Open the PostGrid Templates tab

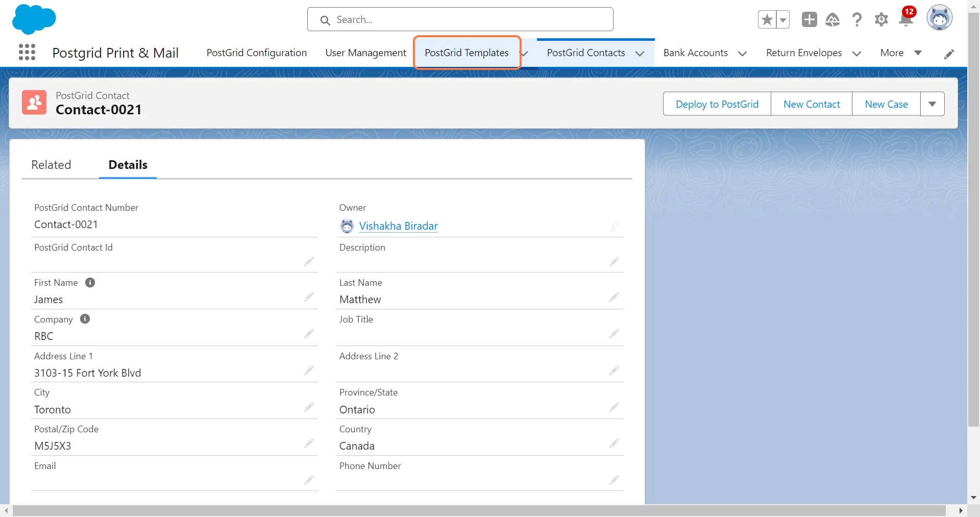(467, 53)
